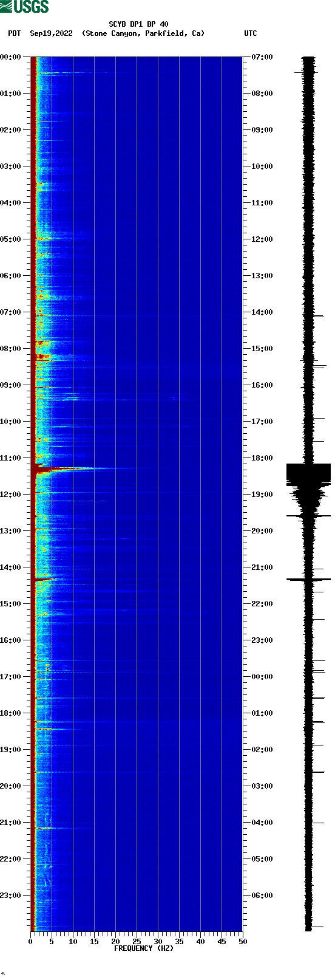335x980 pixels.
Task: Click the USGS logo
Action: point(24,7)
